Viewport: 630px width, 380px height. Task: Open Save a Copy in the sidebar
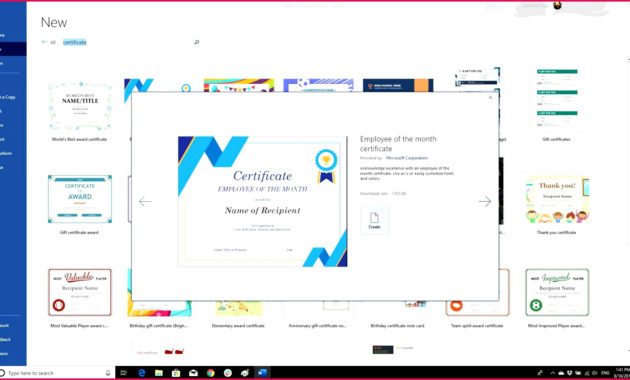[x=9, y=97]
